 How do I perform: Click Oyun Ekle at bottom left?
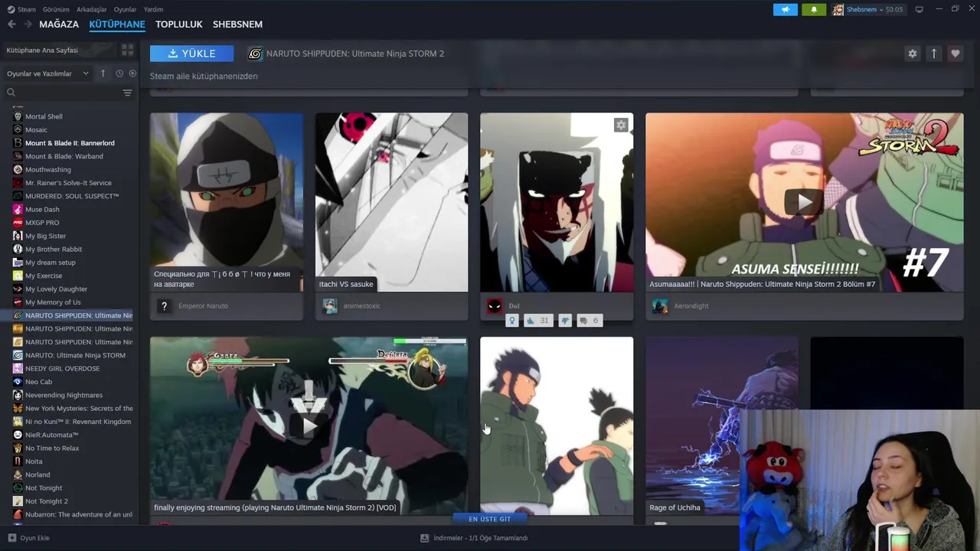(x=29, y=538)
